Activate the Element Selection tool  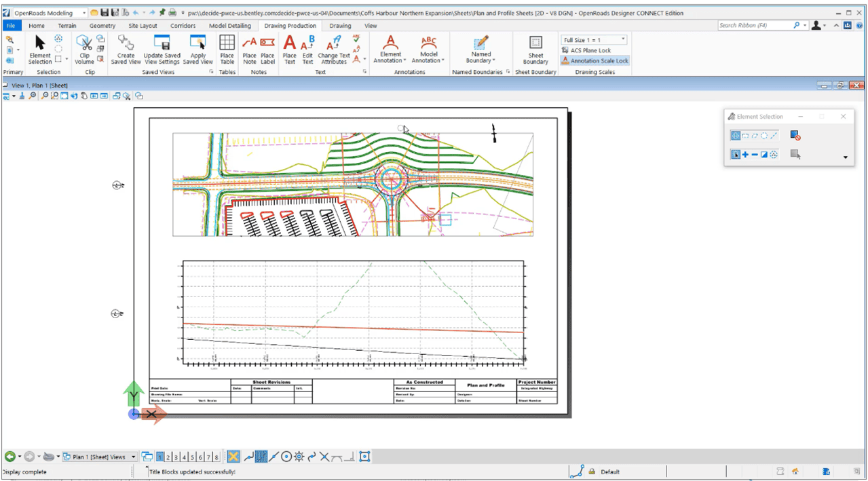point(39,51)
